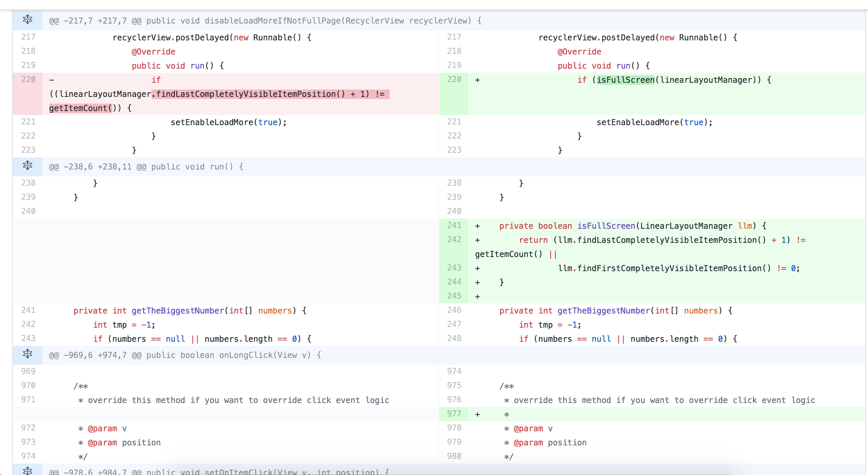Select deleted line number 220 in left pane
Screen dimensions: 868x475
point(29,79)
